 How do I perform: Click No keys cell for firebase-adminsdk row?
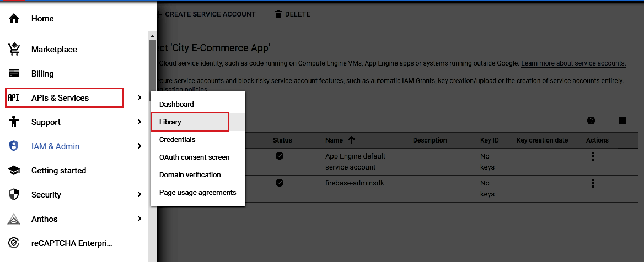click(x=487, y=188)
